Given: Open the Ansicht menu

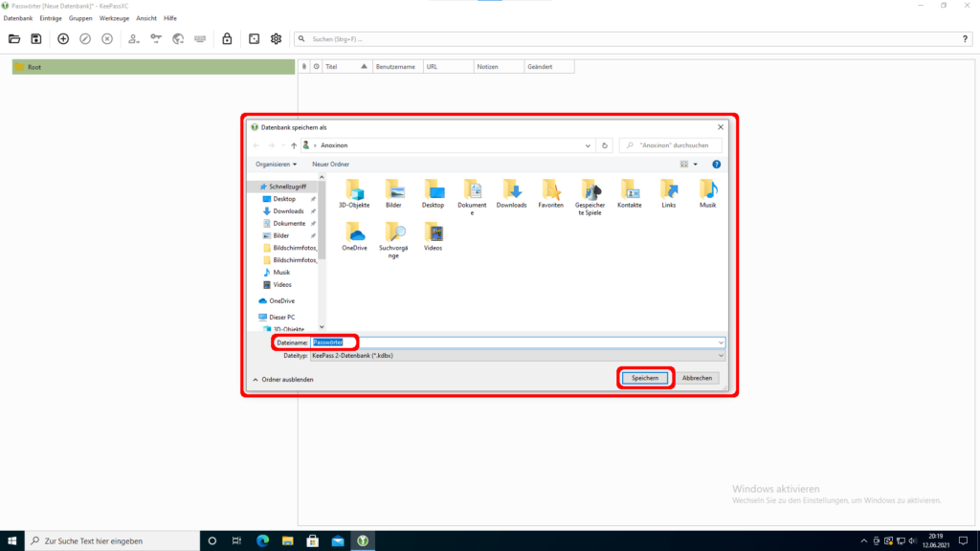Looking at the screenshot, I should (x=146, y=19).
